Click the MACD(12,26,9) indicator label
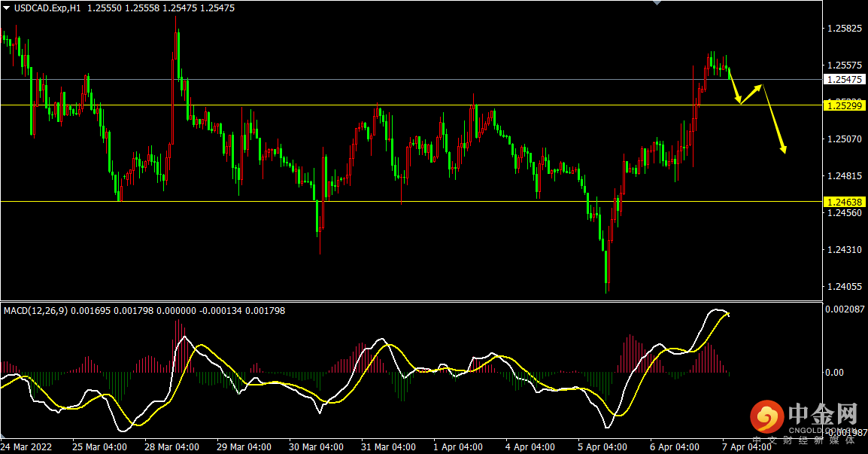Image resolution: width=868 pixels, height=454 pixels. [x=34, y=310]
